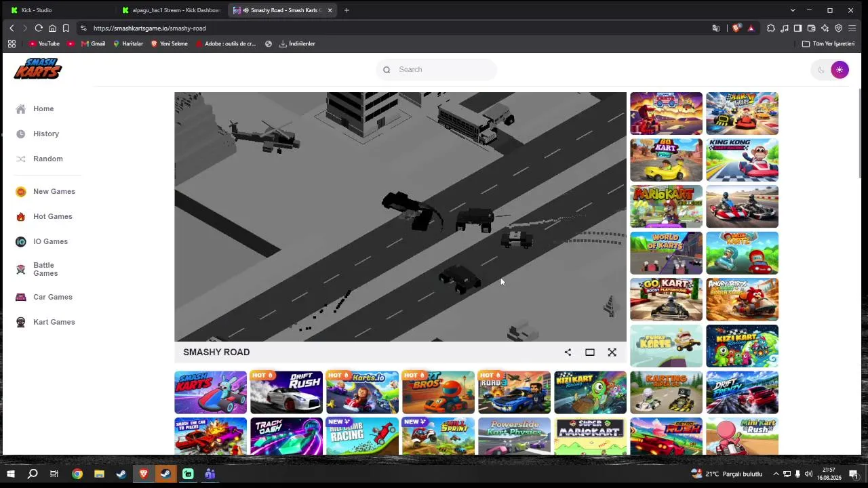Show hidden system tray icons
The height and width of the screenshot is (488, 868).
coord(776,474)
